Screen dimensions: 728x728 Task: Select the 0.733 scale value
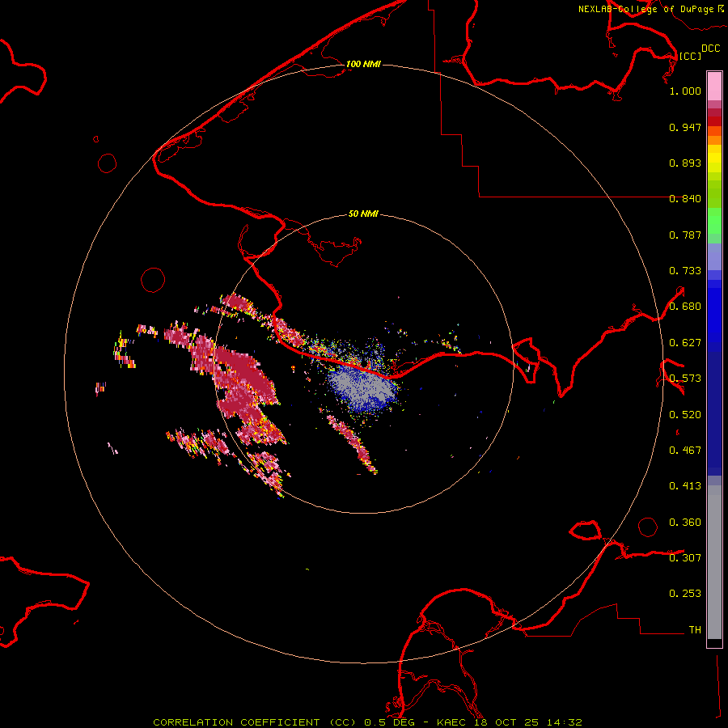[685, 271]
